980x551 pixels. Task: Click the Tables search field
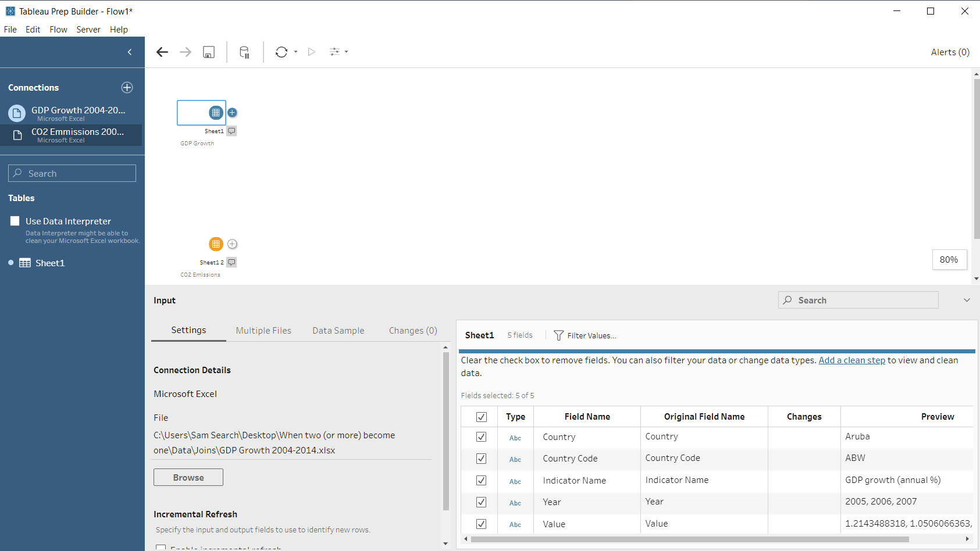pyautogui.click(x=72, y=173)
